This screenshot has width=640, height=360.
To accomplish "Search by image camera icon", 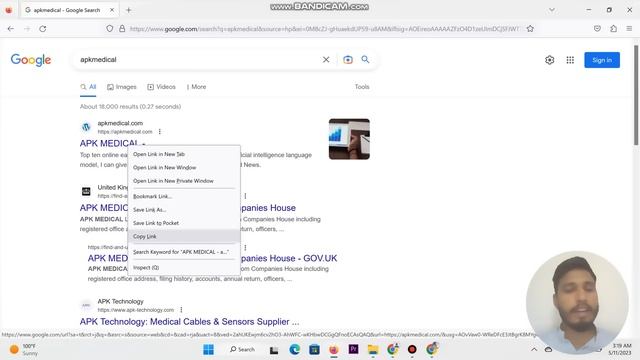I will (x=348, y=60).
